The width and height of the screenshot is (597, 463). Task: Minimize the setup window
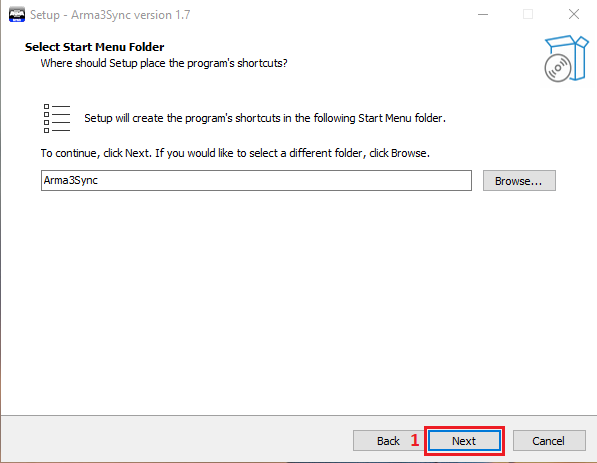click(x=483, y=14)
